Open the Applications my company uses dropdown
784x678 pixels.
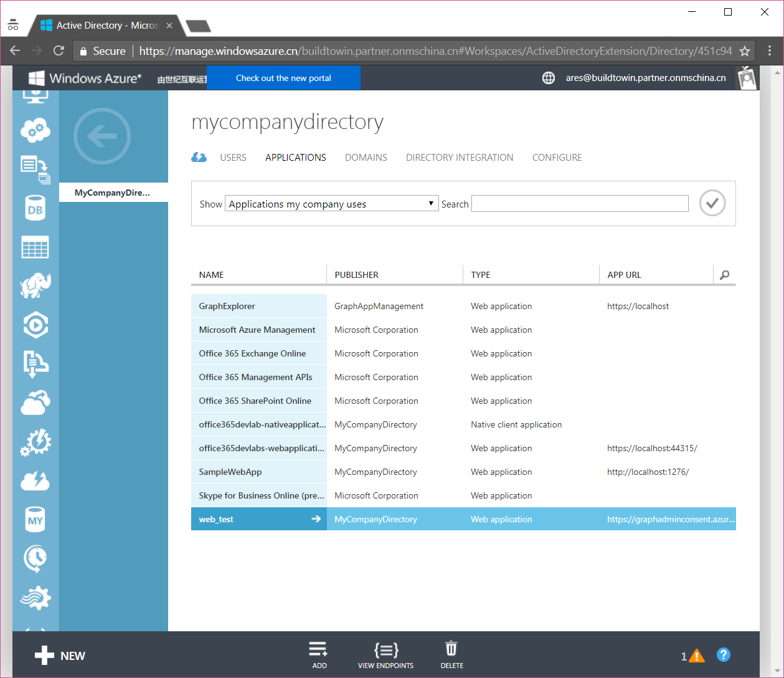click(x=331, y=203)
